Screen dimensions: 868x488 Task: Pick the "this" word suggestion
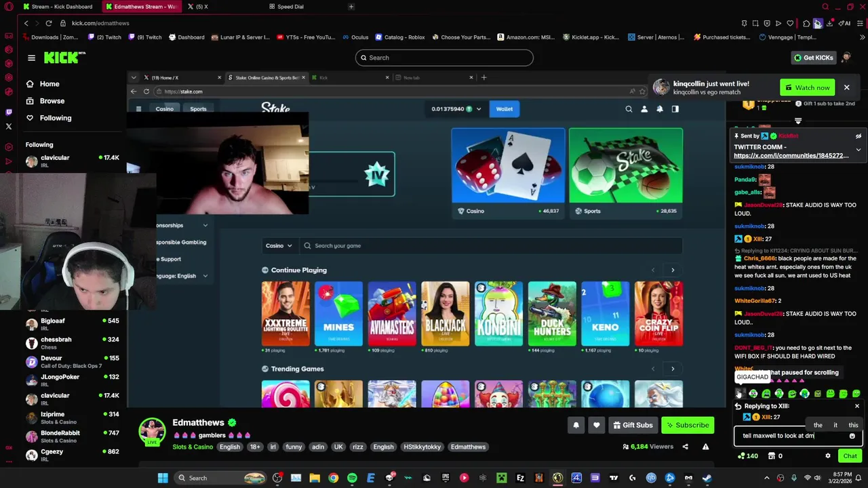(x=853, y=425)
